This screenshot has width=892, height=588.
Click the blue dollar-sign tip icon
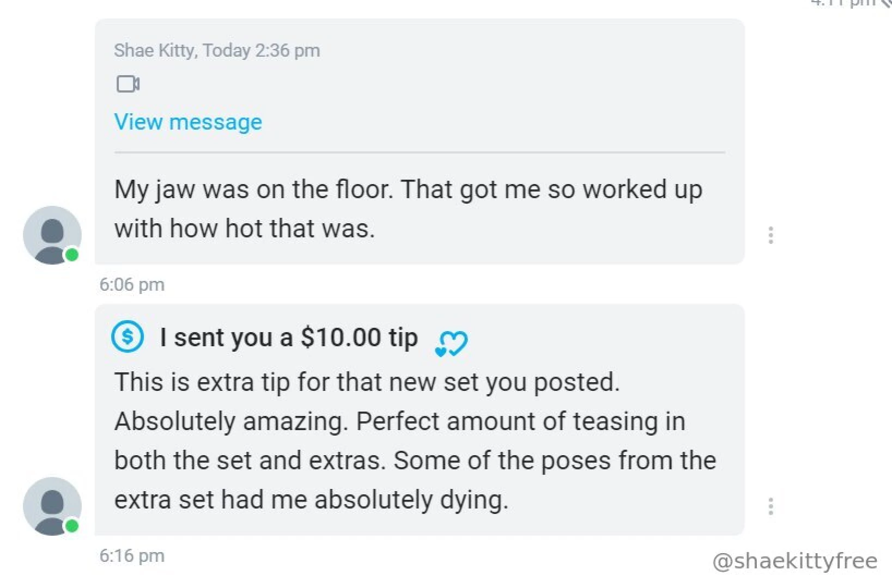(x=128, y=336)
